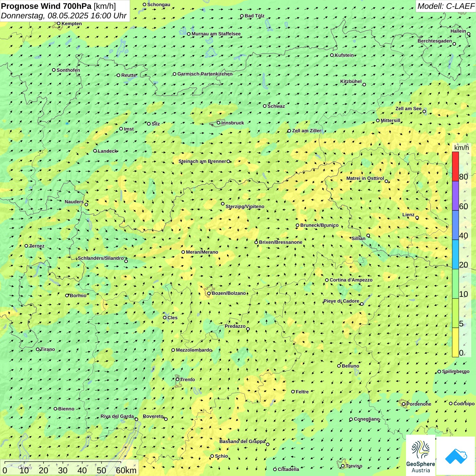
Task: Click the Bad Tölz label
Action: [255, 16]
